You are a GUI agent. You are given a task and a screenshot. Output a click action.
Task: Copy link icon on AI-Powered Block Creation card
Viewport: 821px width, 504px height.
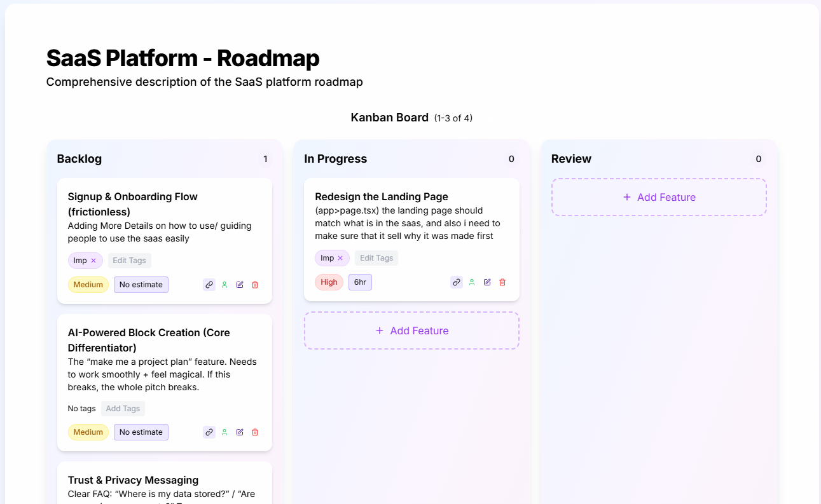coord(209,432)
